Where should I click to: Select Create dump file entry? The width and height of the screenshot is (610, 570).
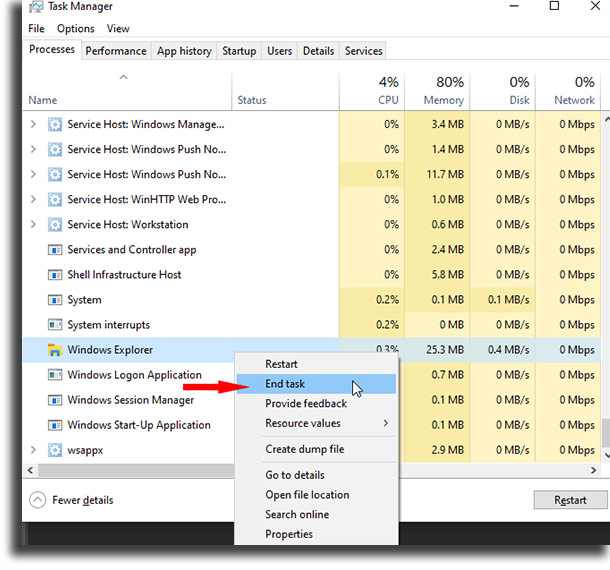[316, 449]
